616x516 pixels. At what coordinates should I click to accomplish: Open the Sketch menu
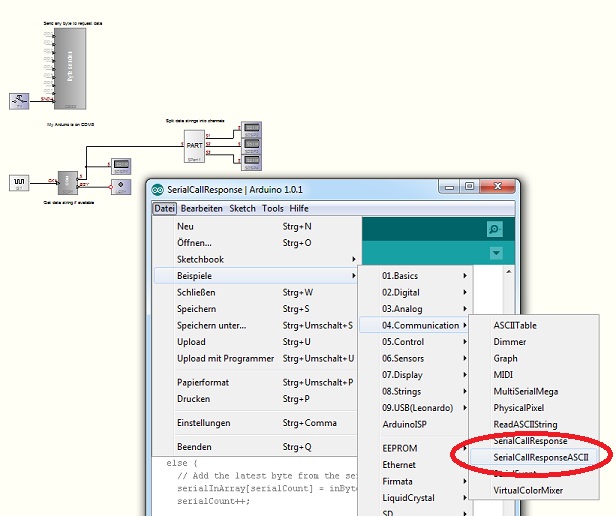242,208
